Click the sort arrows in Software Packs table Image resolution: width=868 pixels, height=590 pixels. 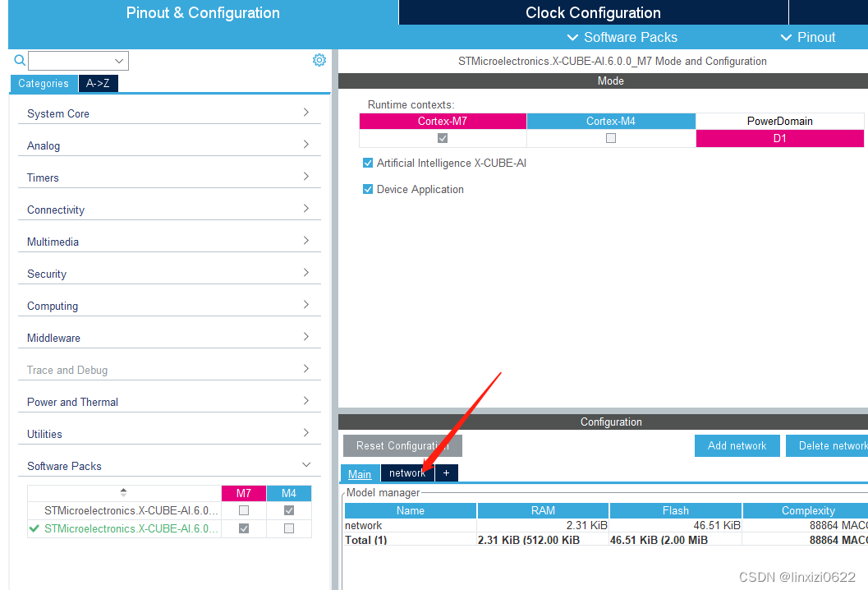(x=123, y=492)
